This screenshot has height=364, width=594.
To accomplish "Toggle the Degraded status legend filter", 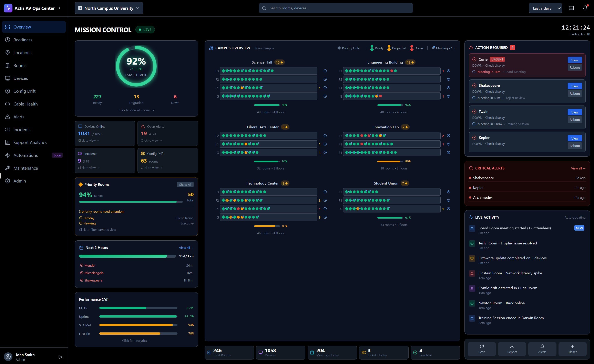I will click(397, 48).
